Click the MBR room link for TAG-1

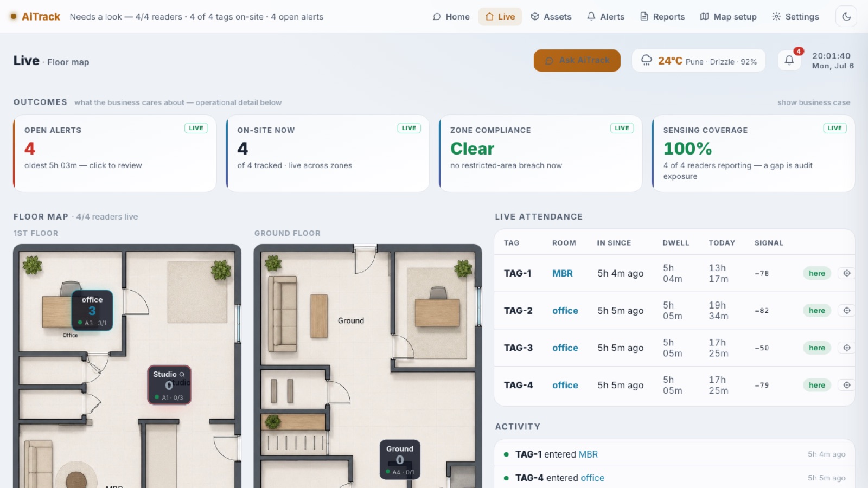pos(563,273)
